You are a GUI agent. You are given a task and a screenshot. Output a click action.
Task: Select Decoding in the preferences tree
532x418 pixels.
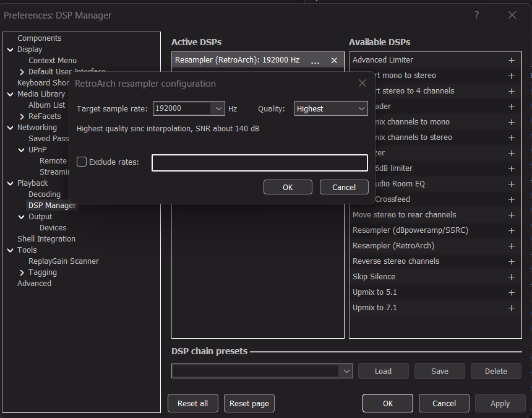pos(45,194)
